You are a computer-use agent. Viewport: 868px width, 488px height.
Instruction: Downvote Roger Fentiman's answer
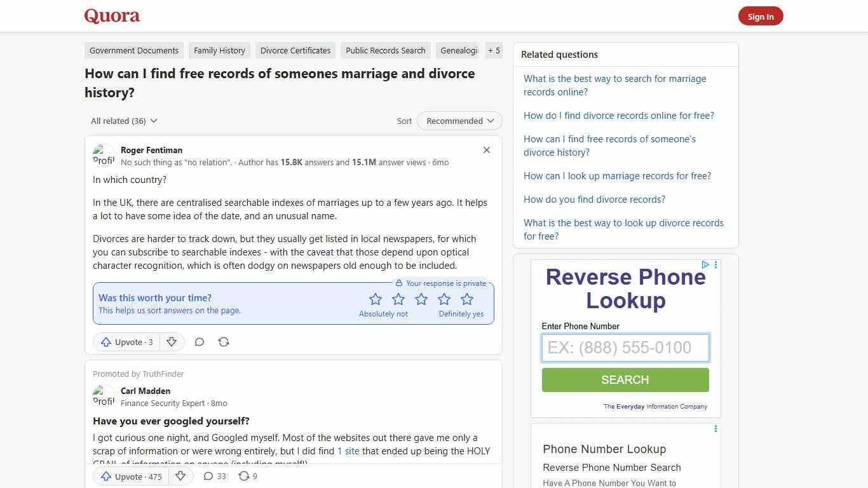click(172, 342)
